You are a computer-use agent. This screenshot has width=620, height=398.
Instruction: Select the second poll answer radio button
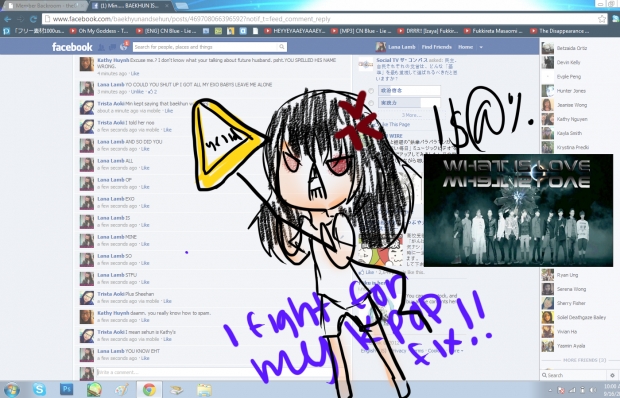371,103
